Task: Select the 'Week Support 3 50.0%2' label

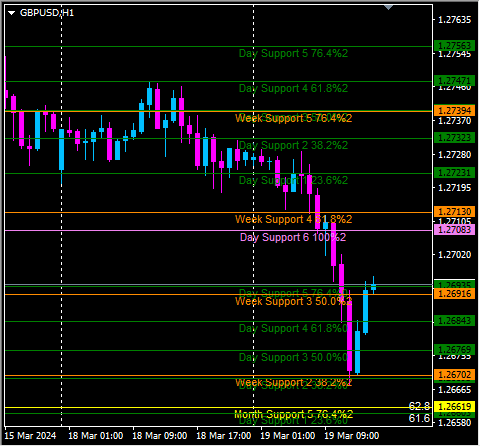Action: 293,301
